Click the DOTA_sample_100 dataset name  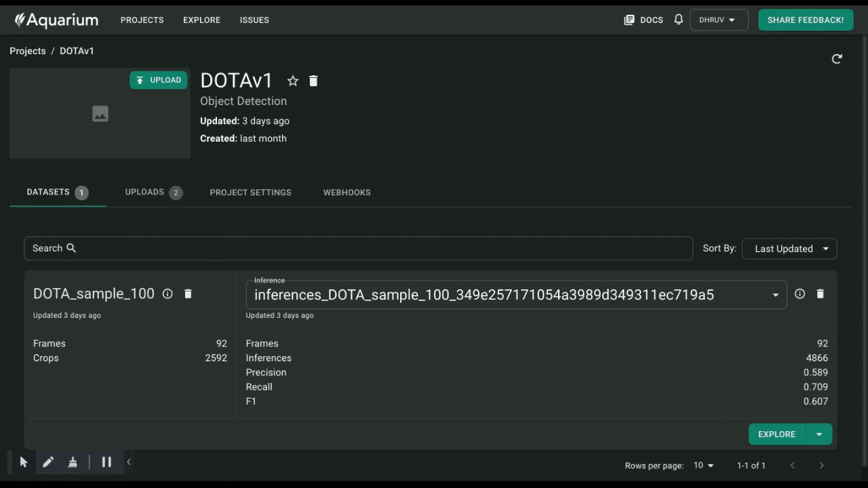point(94,293)
